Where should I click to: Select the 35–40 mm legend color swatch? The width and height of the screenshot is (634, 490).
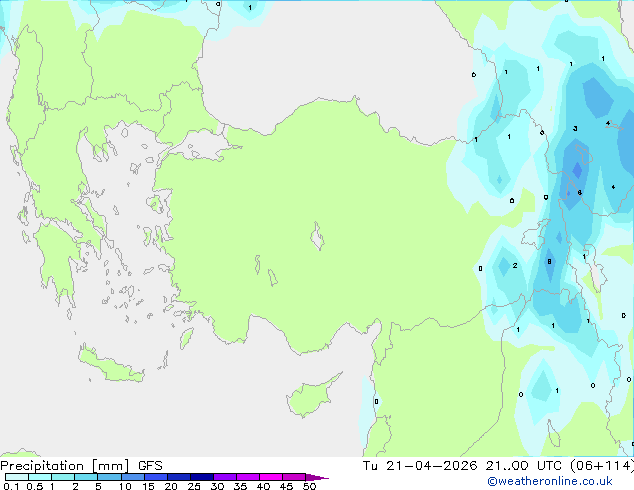248,477
